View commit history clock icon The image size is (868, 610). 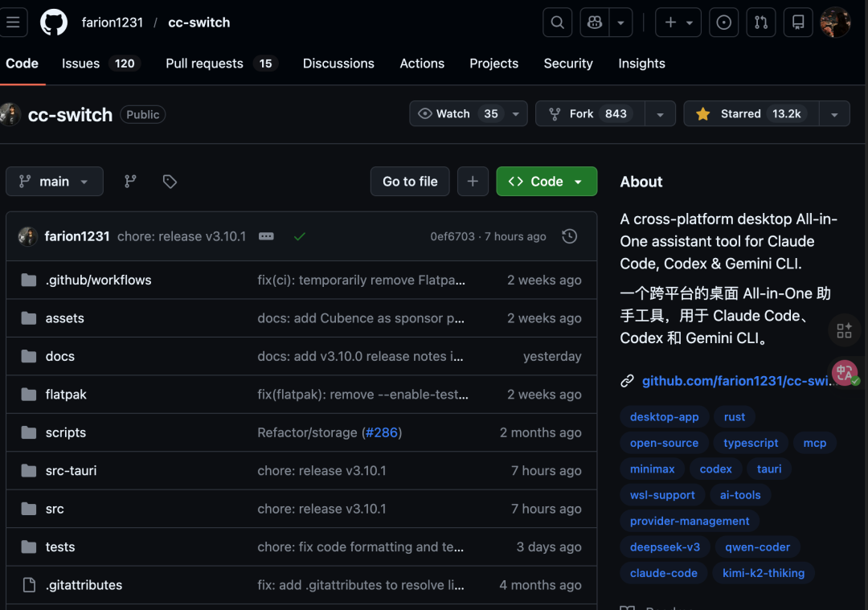(570, 236)
